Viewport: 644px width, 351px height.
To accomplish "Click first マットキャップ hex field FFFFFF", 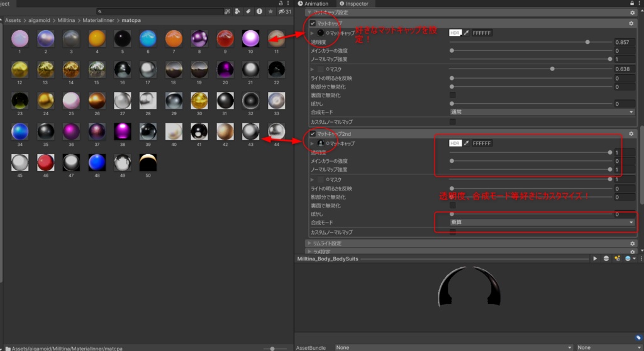I will click(x=482, y=33).
